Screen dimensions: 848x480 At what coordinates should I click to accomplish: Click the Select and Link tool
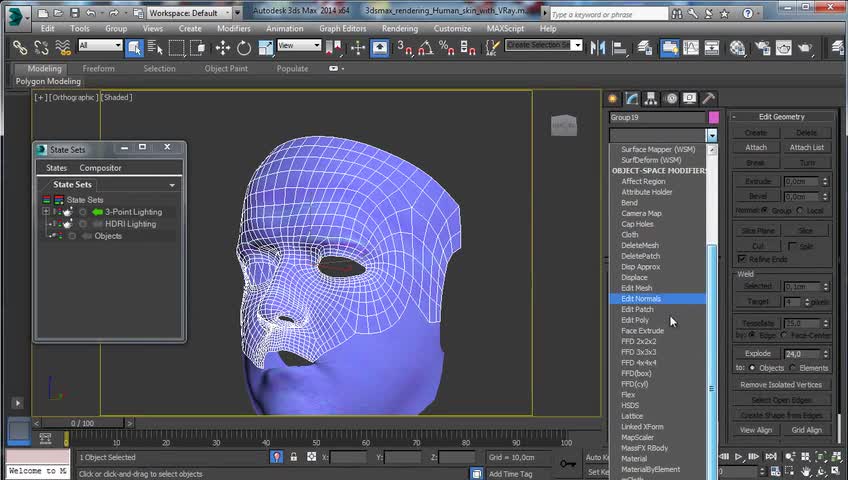point(19,48)
